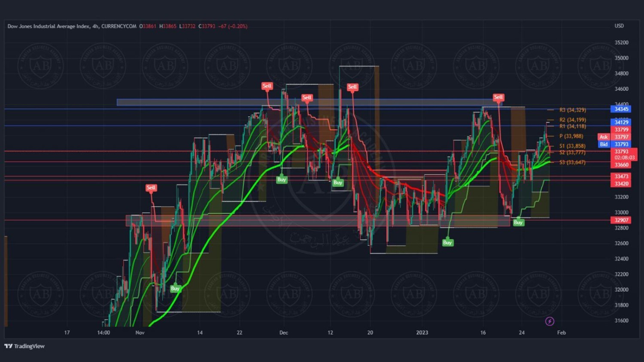The height and width of the screenshot is (362, 644).
Task: Click the purple lightning bolt icon
Action: coord(550,321)
